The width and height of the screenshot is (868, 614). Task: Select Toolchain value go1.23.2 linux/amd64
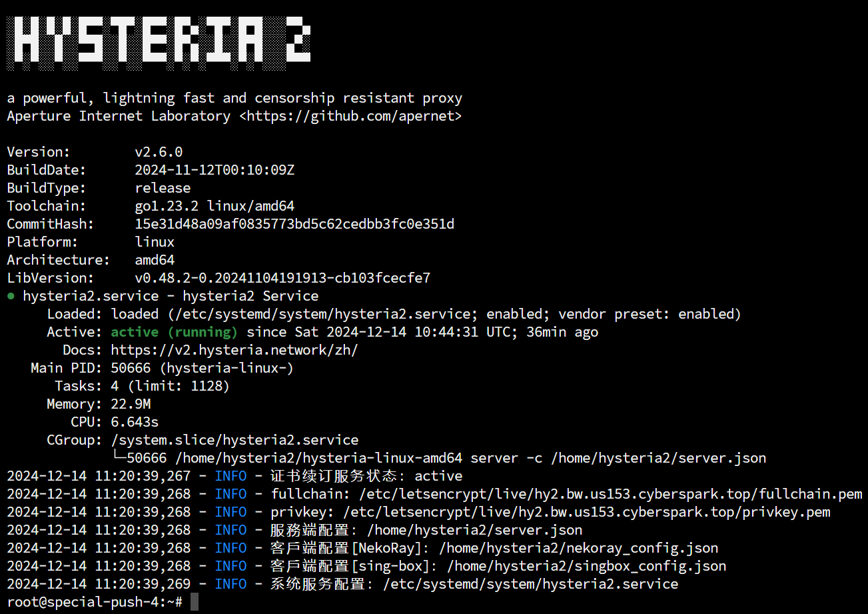[x=215, y=206]
